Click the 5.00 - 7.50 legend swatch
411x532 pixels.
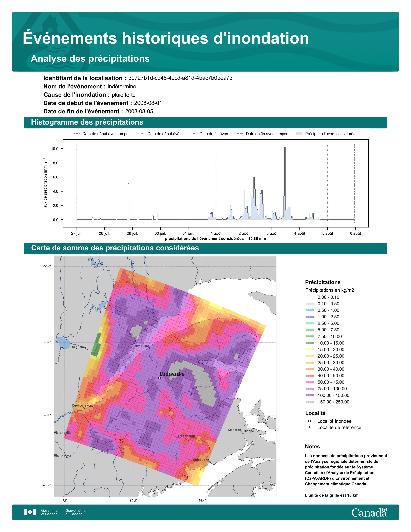[309, 330]
